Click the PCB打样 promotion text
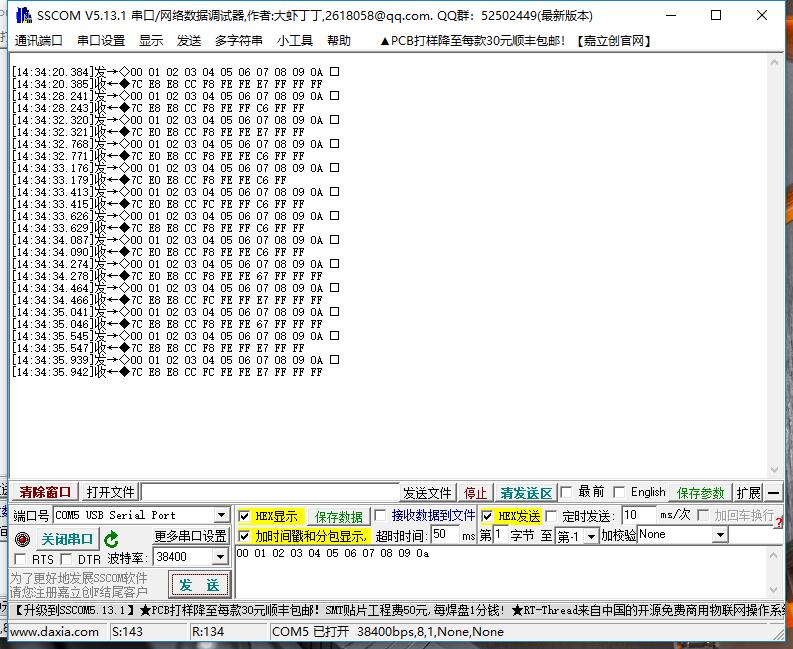 (472, 40)
